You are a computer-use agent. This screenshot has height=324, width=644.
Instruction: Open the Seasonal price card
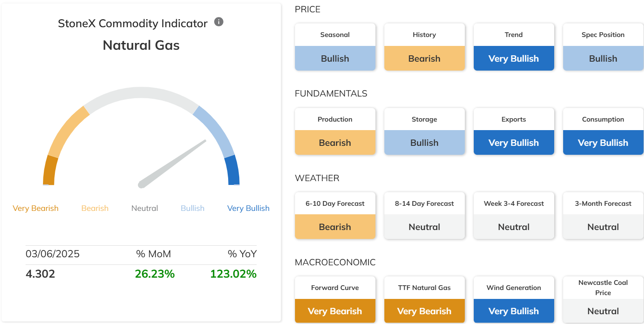tap(335, 47)
